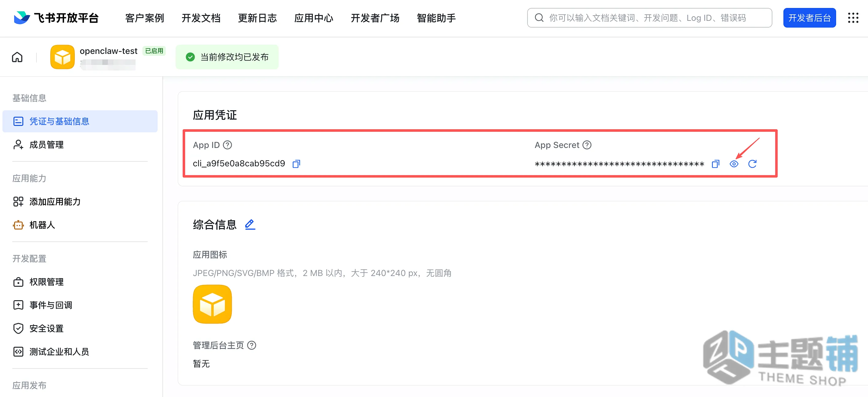Click the masked App Secret asterisks
The image size is (868, 397).
(619, 164)
